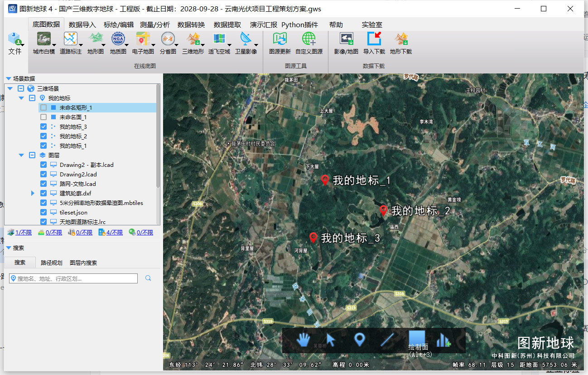Collapse the 场景数据 panel
This screenshot has width=588, height=375.
point(9,78)
